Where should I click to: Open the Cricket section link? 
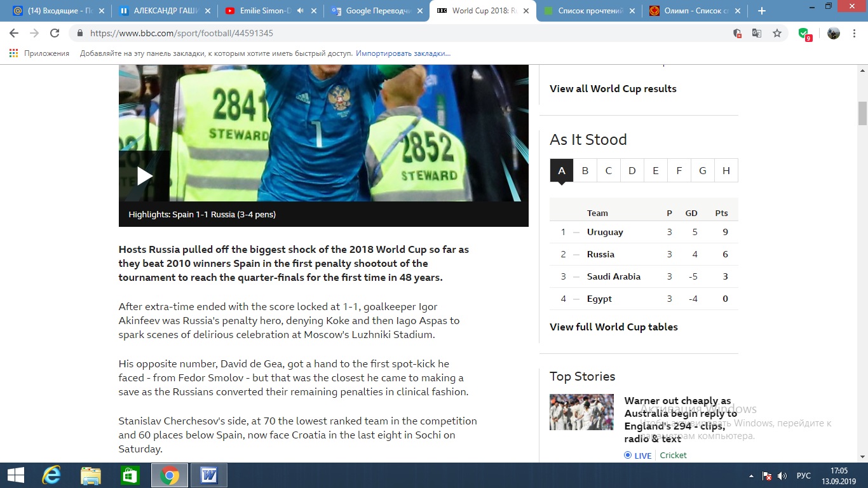[673, 456]
